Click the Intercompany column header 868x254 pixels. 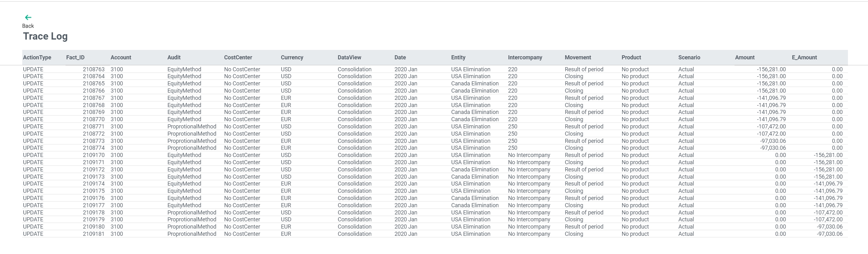(x=525, y=57)
